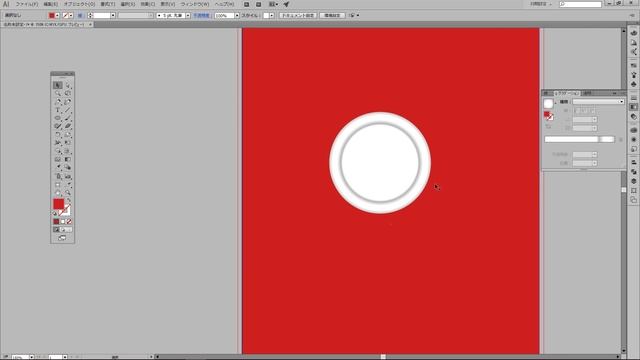Click the horizontal scrollbar thumb below canvas

click(x=382, y=357)
